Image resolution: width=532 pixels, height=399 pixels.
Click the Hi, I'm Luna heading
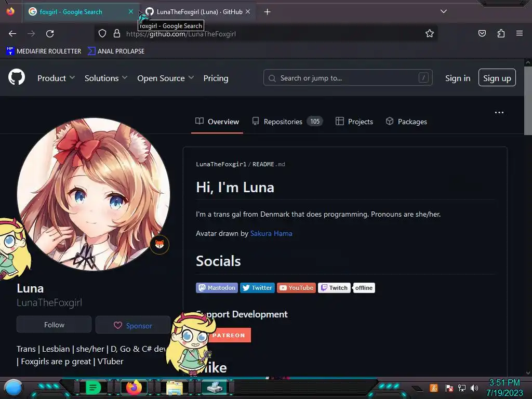coord(235,188)
